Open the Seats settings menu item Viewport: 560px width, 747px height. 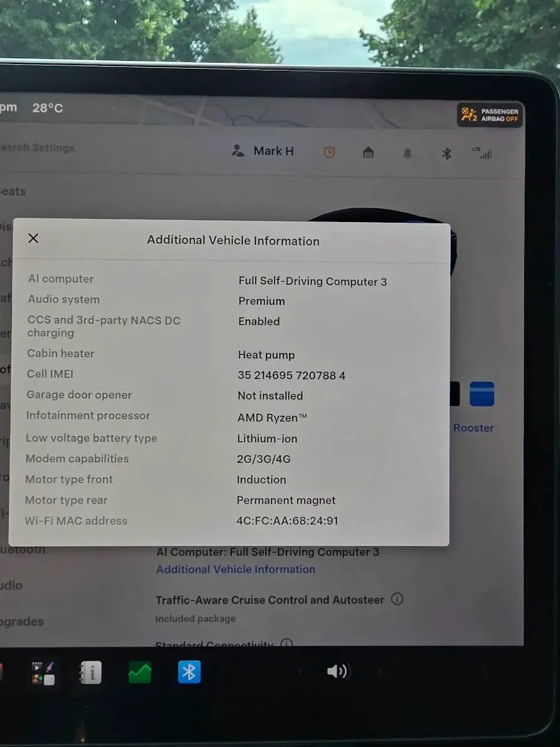pos(13,191)
